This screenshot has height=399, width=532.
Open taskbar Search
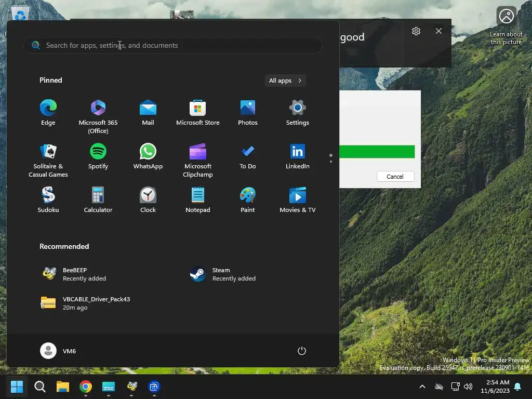click(x=39, y=387)
